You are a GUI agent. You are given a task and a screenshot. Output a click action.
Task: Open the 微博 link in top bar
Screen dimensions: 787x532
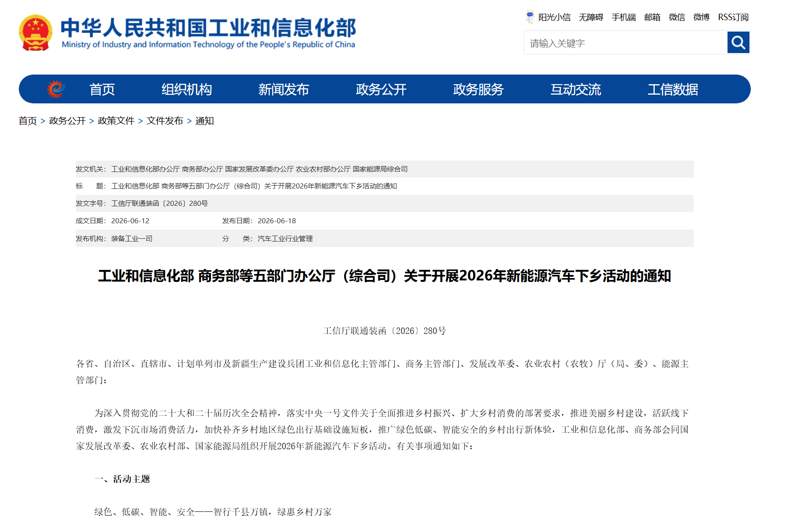click(701, 17)
